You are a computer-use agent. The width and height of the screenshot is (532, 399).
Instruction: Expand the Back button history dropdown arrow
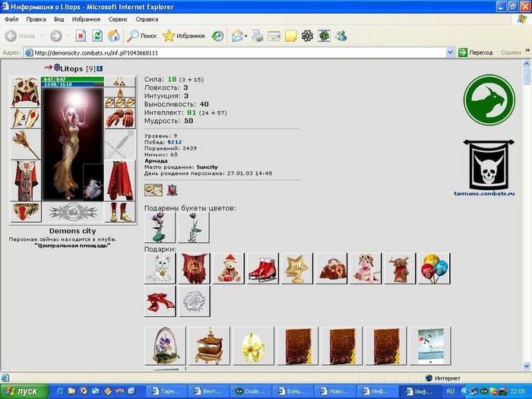pyautogui.click(x=40, y=36)
